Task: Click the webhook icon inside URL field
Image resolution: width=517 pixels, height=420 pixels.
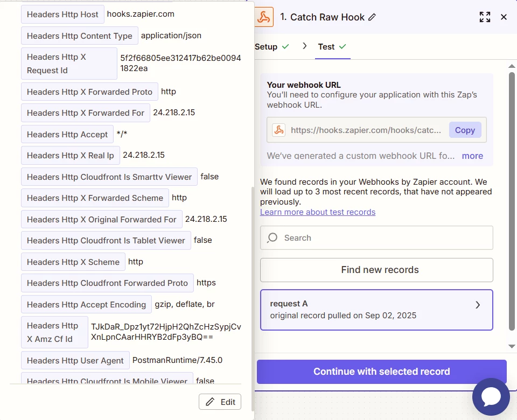Action: tap(278, 130)
